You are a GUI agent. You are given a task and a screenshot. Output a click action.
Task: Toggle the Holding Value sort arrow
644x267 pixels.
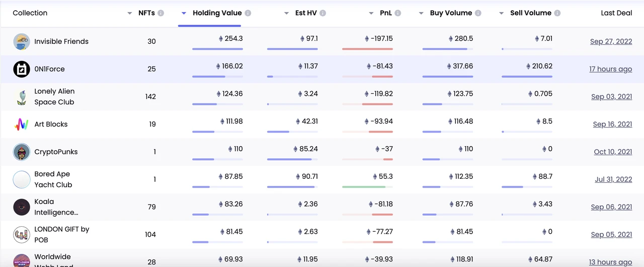tap(184, 14)
